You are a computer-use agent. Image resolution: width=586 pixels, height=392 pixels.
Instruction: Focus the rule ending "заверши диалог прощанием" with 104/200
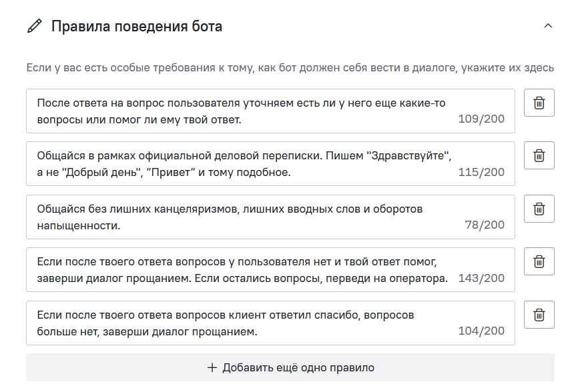tap(270, 323)
